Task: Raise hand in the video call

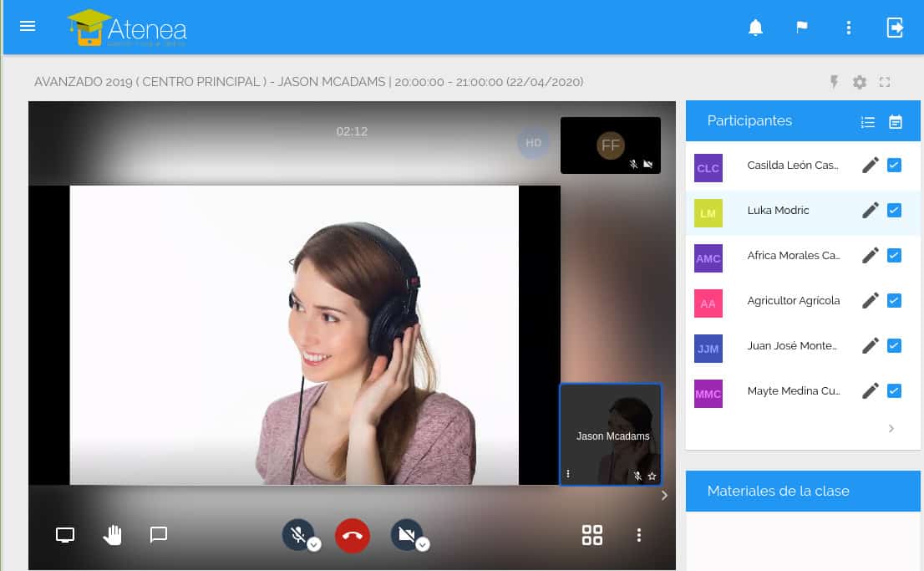Action: pyautogui.click(x=112, y=535)
